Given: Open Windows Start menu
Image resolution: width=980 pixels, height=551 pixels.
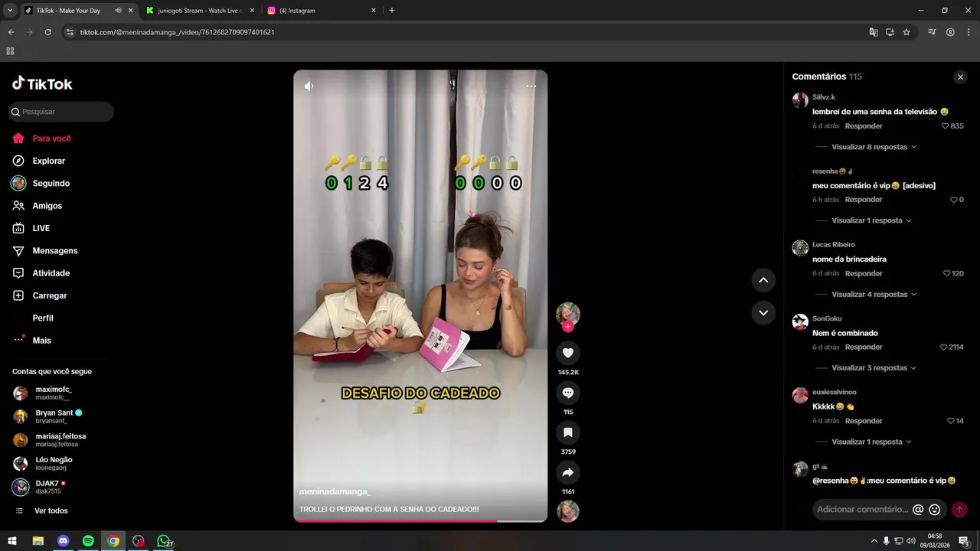Looking at the screenshot, I should pos(12,541).
